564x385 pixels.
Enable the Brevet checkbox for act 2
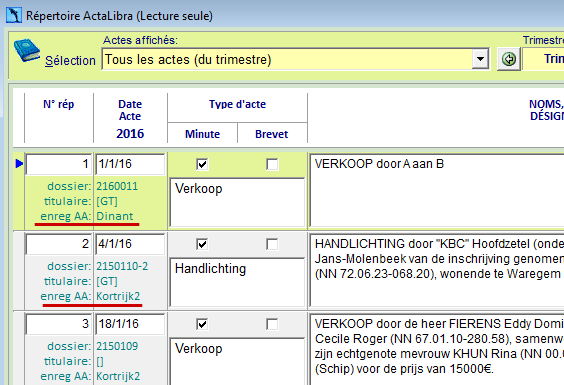coord(272,244)
